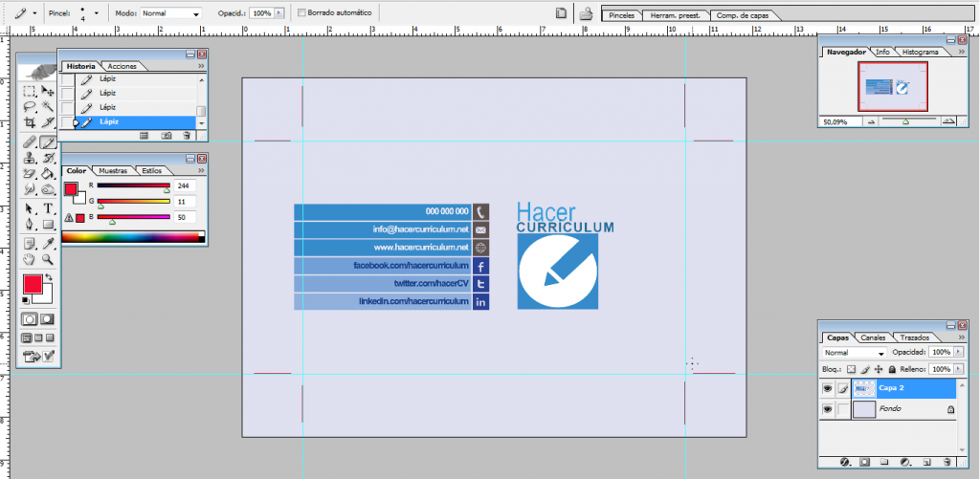The image size is (980, 479).
Task: Create a new layer in Capas panel
Action: pyautogui.click(x=926, y=462)
